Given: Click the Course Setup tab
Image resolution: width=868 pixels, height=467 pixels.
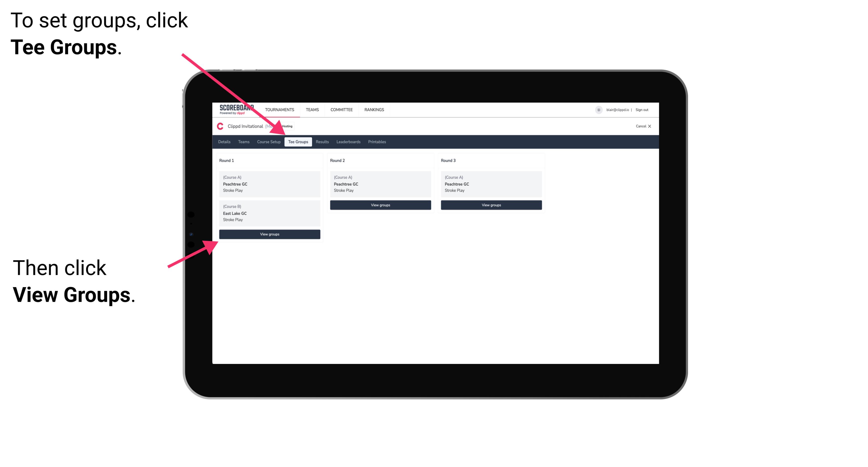Looking at the screenshot, I should [x=269, y=142].
